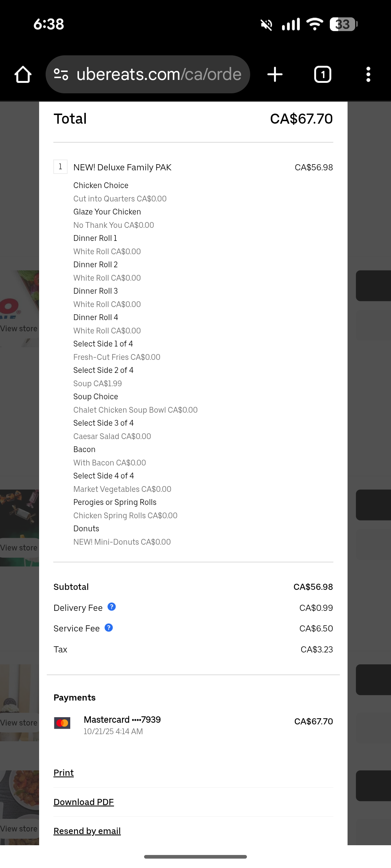This screenshot has height=868, width=391.
Task: Click the Delivery Fee help icon
Action: (112, 607)
